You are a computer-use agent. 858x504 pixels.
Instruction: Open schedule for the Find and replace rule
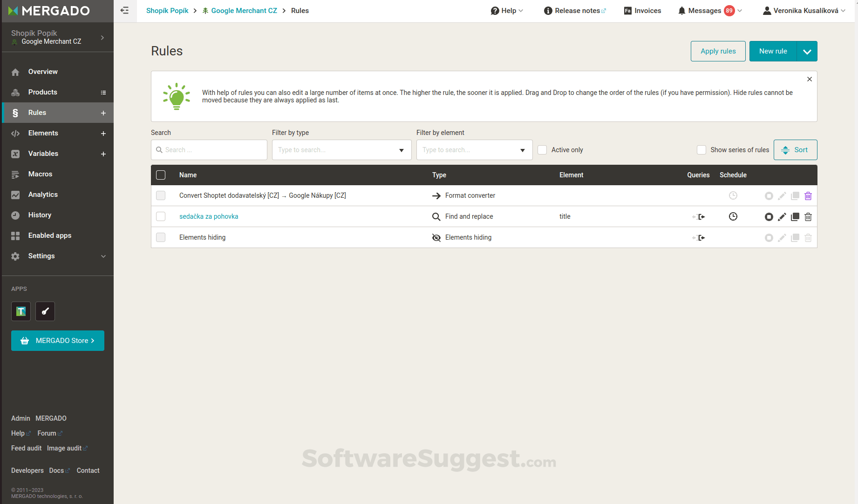click(733, 216)
